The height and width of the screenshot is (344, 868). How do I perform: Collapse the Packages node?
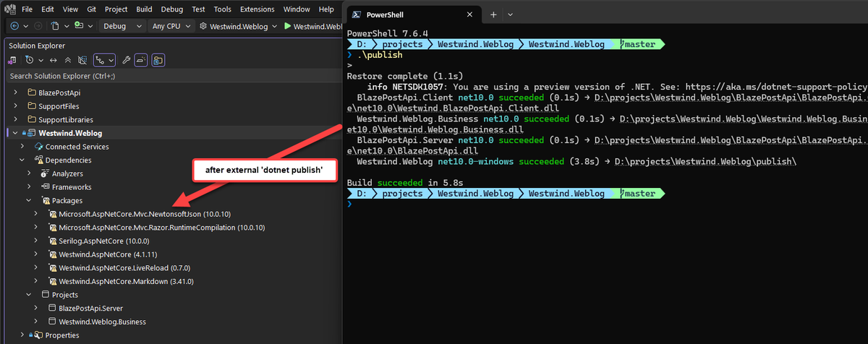pyautogui.click(x=29, y=200)
